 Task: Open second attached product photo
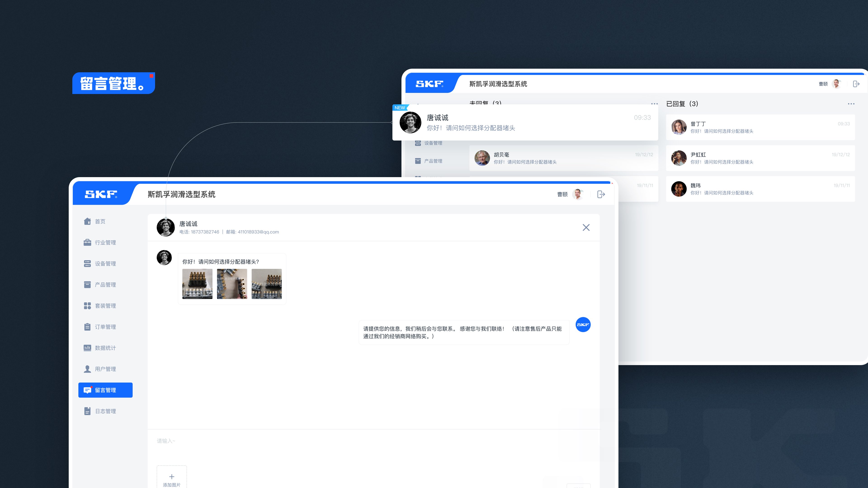pyautogui.click(x=232, y=284)
